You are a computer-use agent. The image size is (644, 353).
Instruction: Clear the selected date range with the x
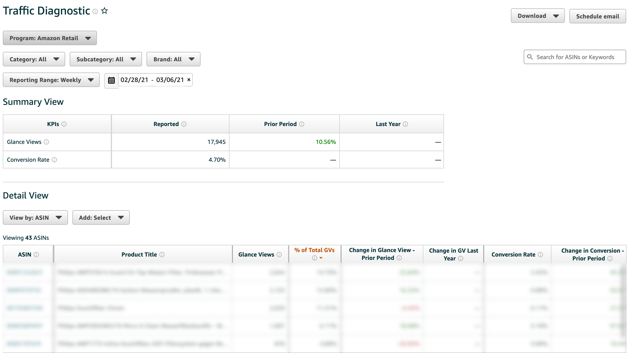click(188, 79)
